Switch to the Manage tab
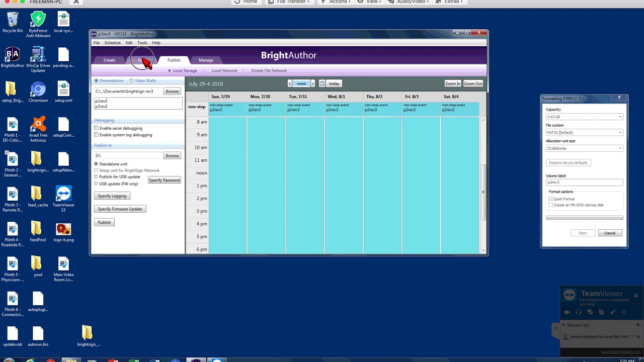Screen dimensions: 644x362 pyautogui.click(x=206, y=60)
